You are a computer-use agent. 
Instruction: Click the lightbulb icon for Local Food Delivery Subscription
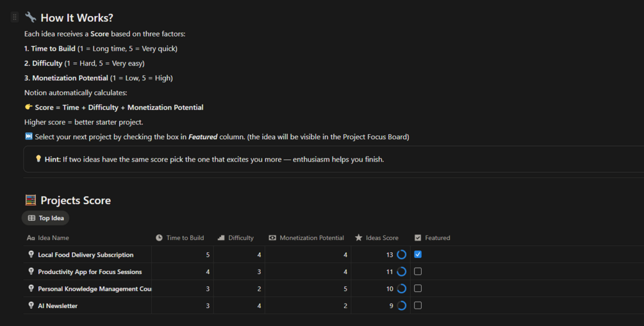(x=31, y=255)
